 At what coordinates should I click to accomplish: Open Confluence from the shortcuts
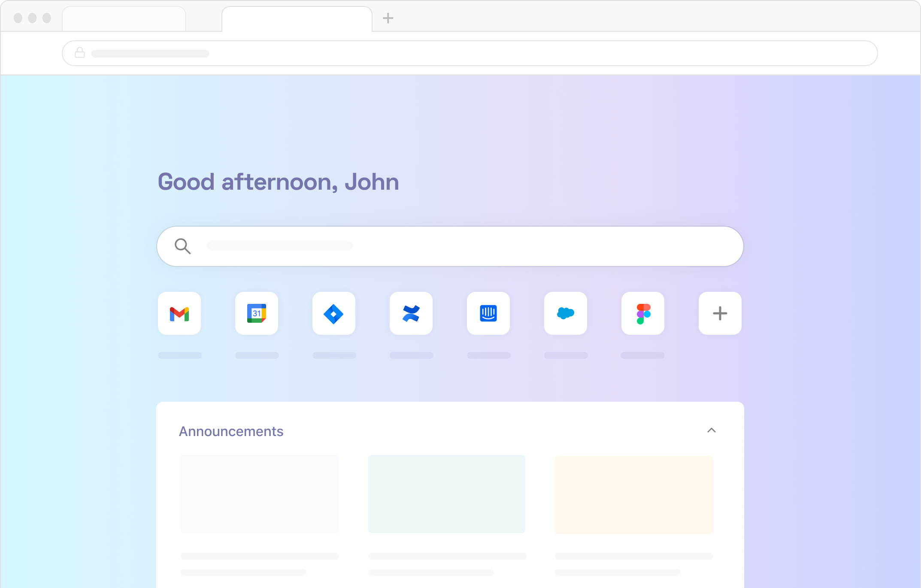[411, 313]
